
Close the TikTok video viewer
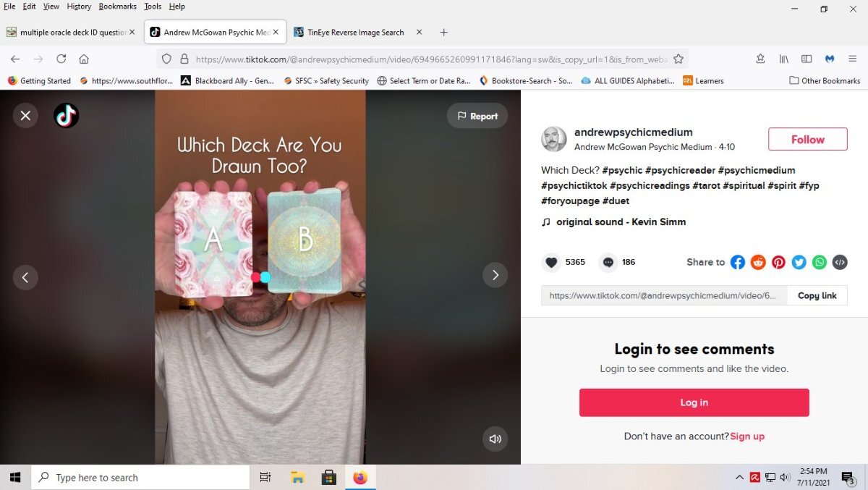(25, 115)
